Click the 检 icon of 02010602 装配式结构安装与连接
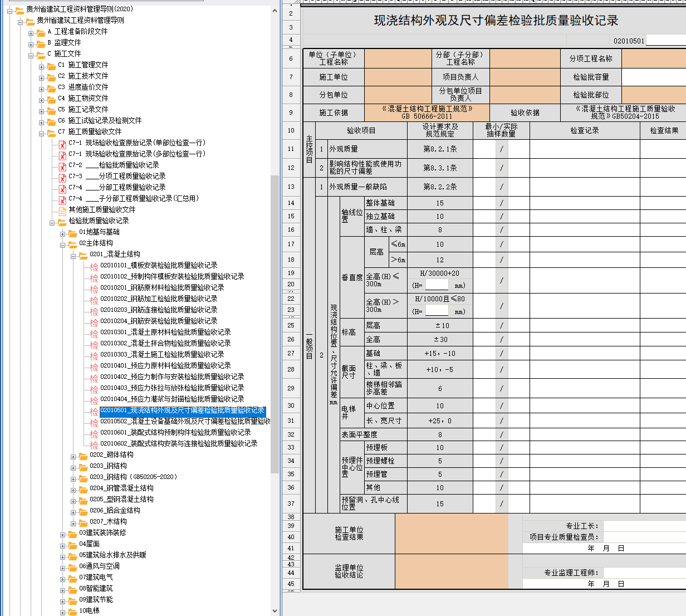686x616 pixels. coord(94,444)
